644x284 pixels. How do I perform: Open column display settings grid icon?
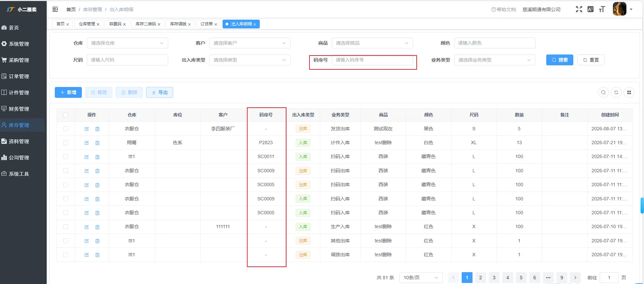point(629,92)
